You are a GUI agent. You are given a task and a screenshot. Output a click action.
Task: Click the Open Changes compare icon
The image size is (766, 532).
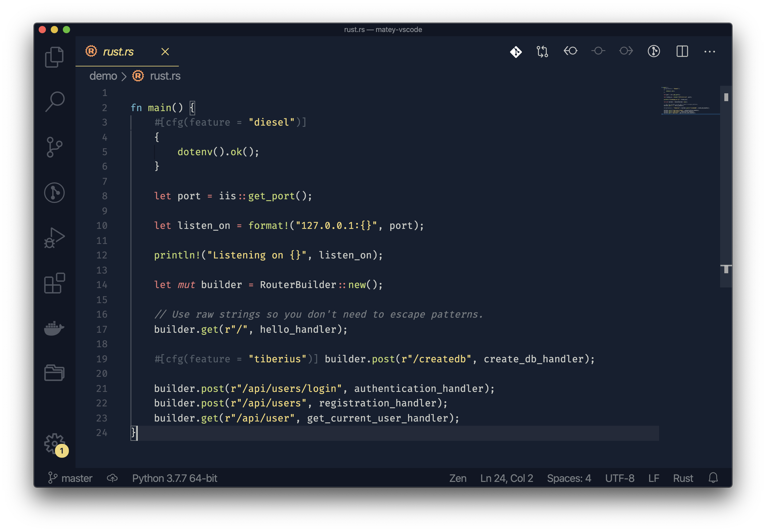(542, 52)
